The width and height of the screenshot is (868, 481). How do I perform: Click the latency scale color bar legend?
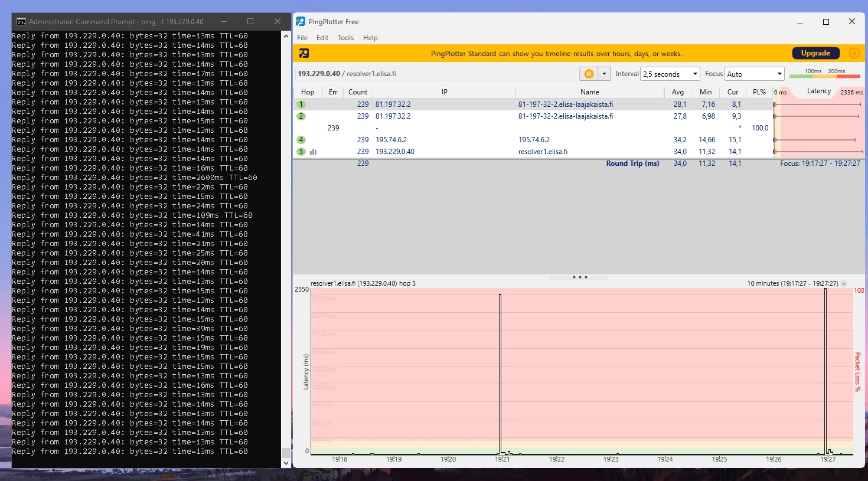pos(824,76)
